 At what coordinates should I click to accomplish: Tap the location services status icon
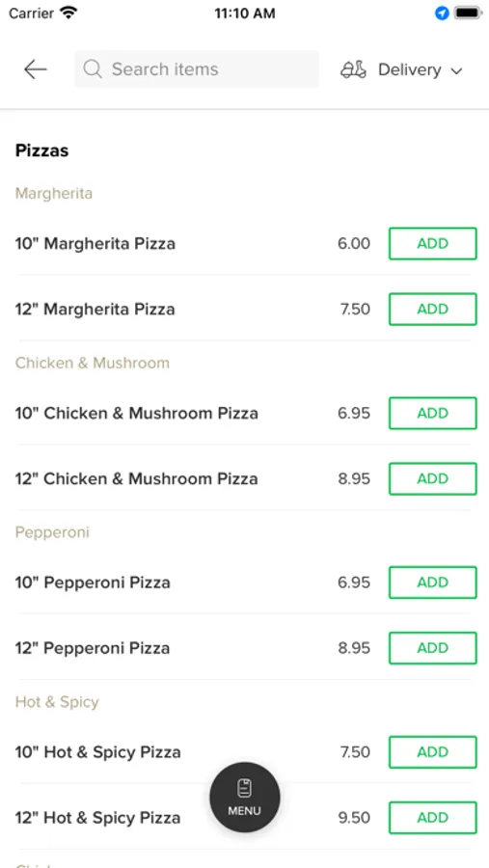coord(442,14)
